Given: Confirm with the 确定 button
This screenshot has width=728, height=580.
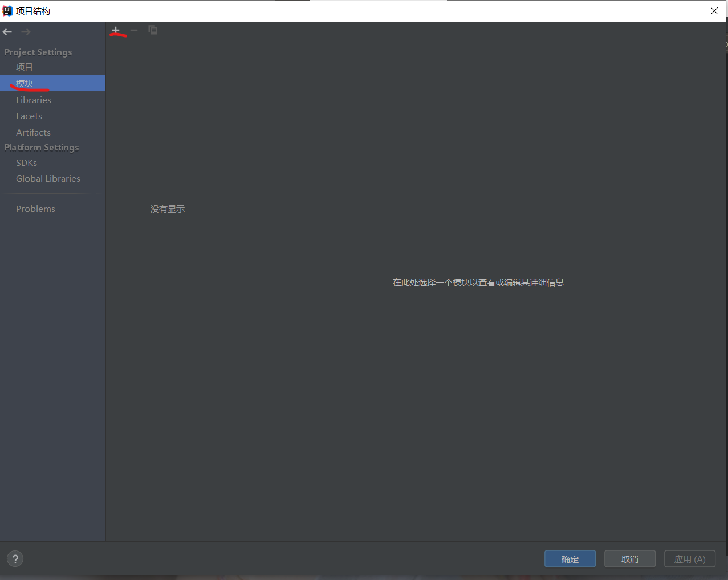Looking at the screenshot, I should [x=570, y=559].
